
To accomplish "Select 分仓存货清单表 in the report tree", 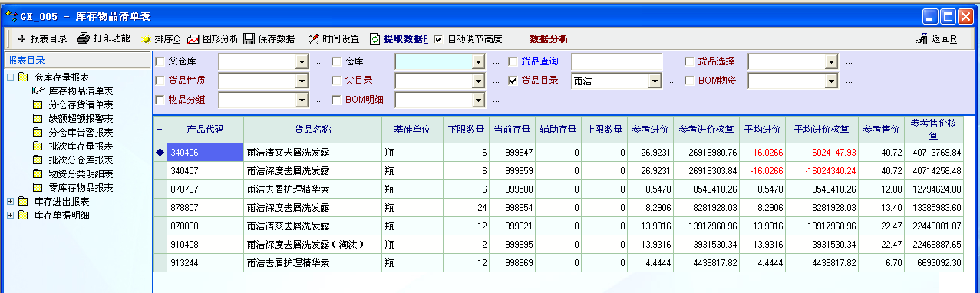I will [81, 105].
